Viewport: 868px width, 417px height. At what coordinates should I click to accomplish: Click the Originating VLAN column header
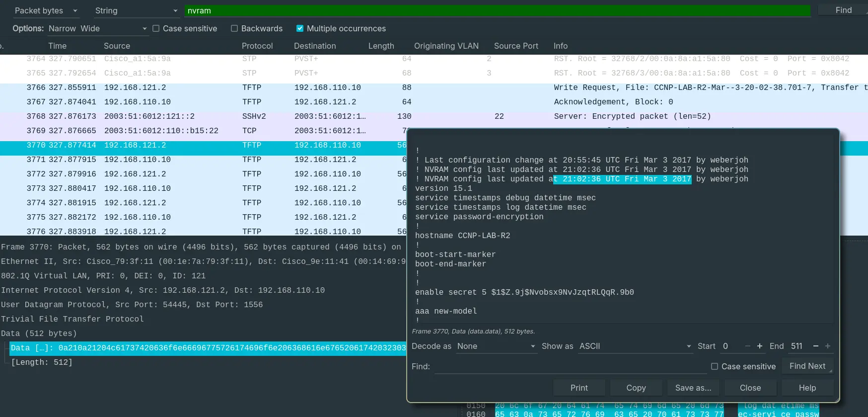(446, 46)
